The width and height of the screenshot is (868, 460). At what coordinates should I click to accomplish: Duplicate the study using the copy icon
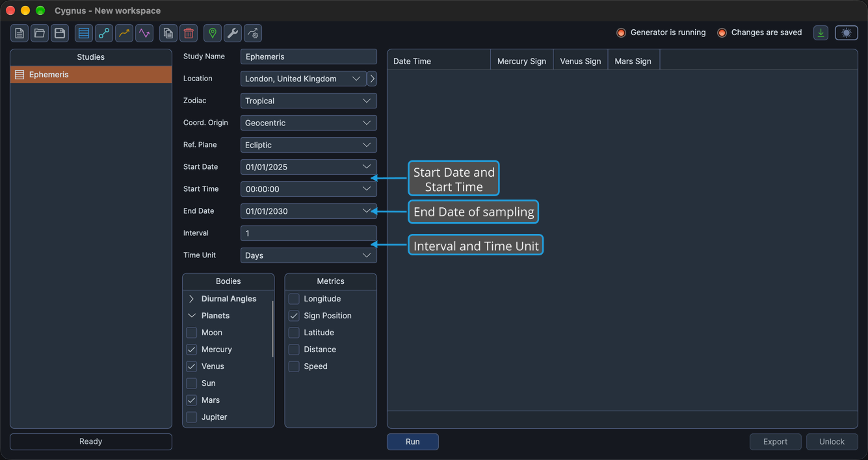point(168,33)
